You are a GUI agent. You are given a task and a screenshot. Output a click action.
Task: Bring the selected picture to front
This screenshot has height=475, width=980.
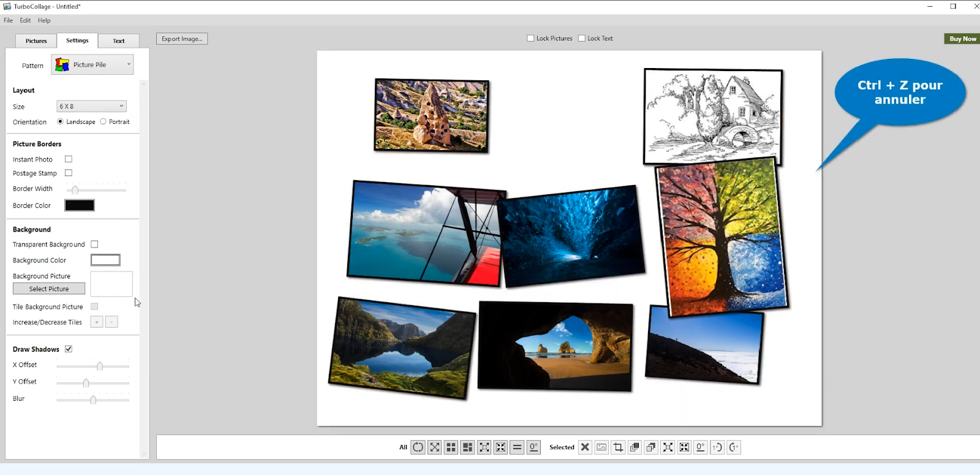point(635,447)
